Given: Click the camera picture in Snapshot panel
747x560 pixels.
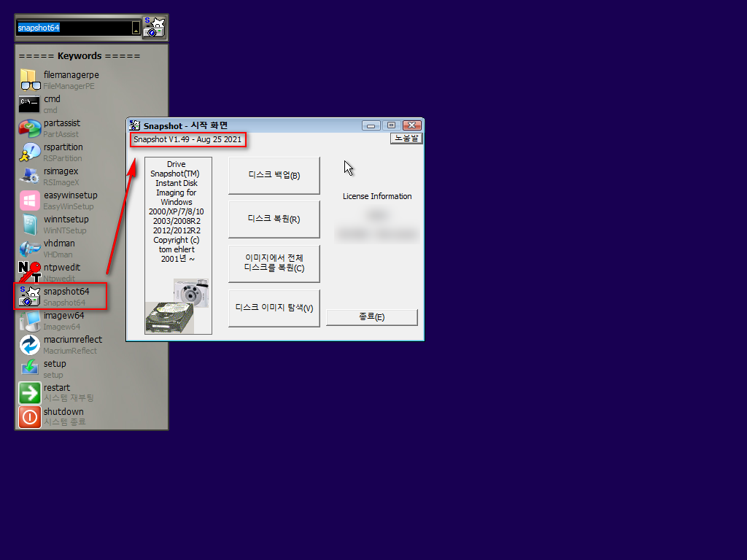Looking at the screenshot, I should (x=191, y=293).
